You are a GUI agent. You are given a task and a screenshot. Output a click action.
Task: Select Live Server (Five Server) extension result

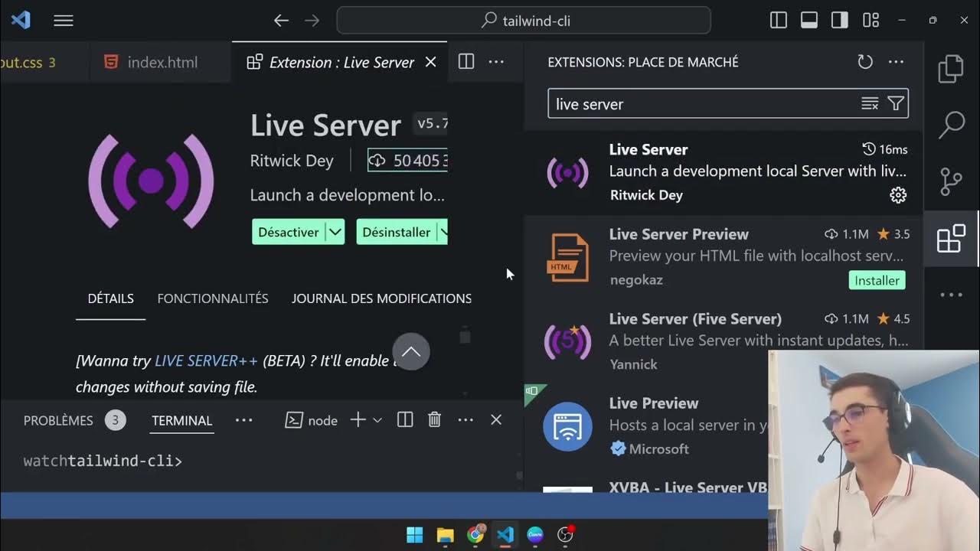pos(724,342)
